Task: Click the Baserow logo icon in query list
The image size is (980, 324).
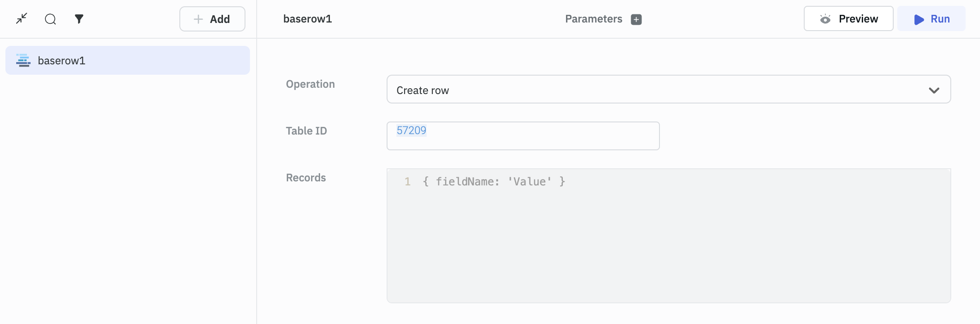Action: coord(23,60)
